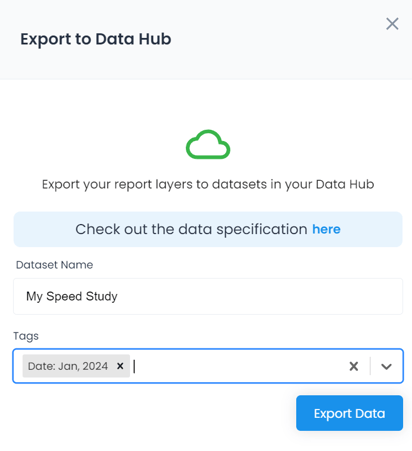Click the green cloud icon
Viewport: 412px width, 451px height.
208,144
